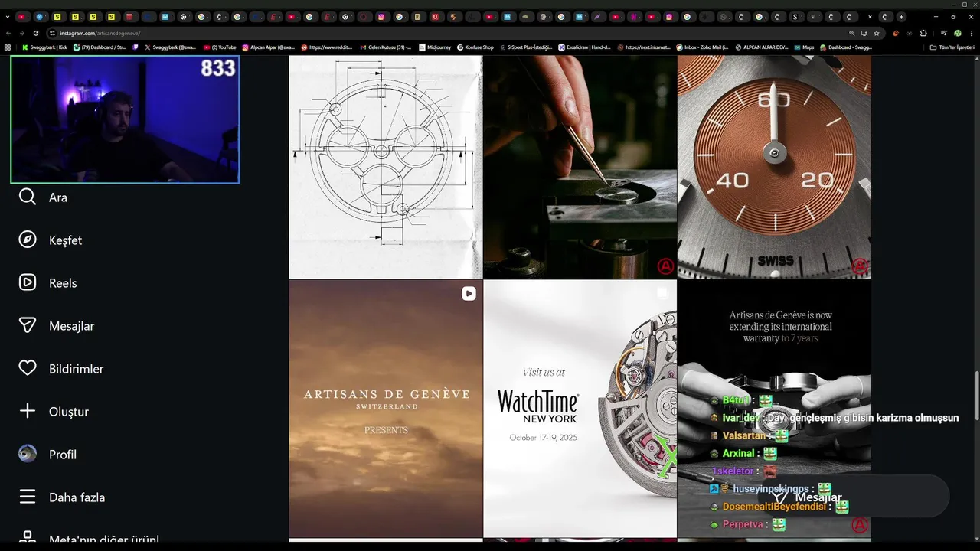Show Bildirimler notifications heart
This screenshot has height=551, width=980.
pos(60,369)
